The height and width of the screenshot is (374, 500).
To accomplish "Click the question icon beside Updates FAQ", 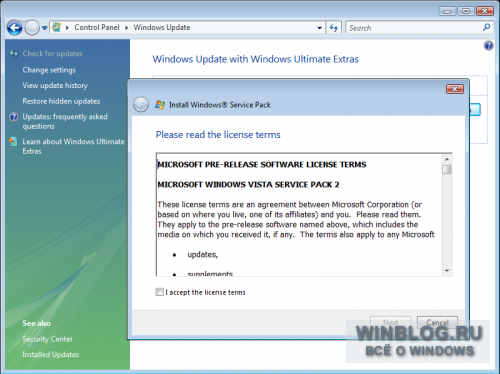I will pos(14,117).
